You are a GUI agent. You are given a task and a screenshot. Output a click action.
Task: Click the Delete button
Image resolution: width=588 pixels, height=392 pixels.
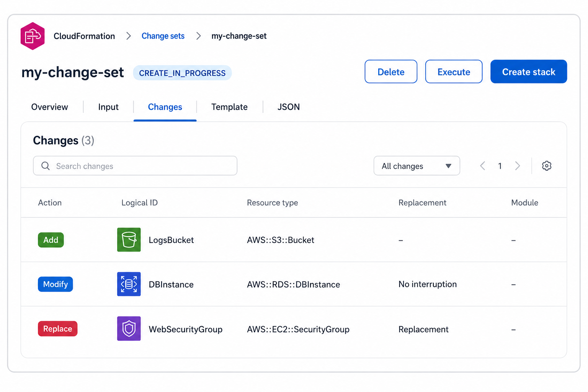point(391,72)
